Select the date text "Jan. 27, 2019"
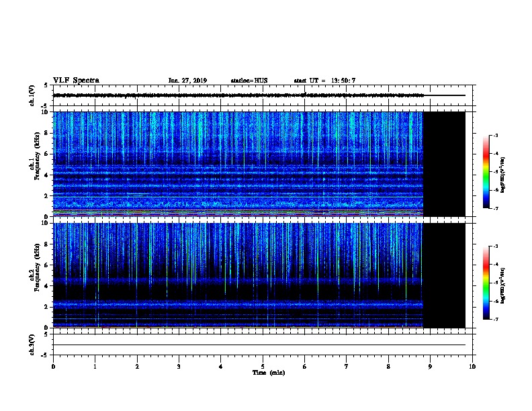This screenshot has width=532, height=411. pos(187,81)
